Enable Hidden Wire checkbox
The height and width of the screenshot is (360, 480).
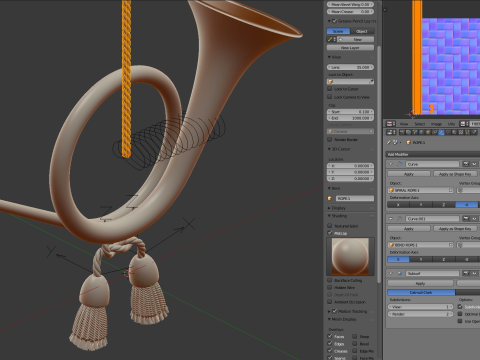click(x=330, y=287)
